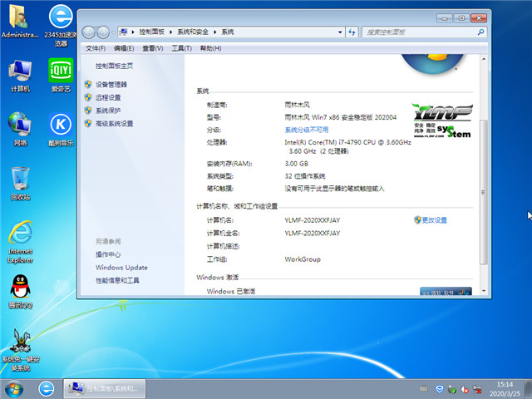Expand the address bar history dropdown
This screenshot has height=399, width=532.
click(340, 32)
